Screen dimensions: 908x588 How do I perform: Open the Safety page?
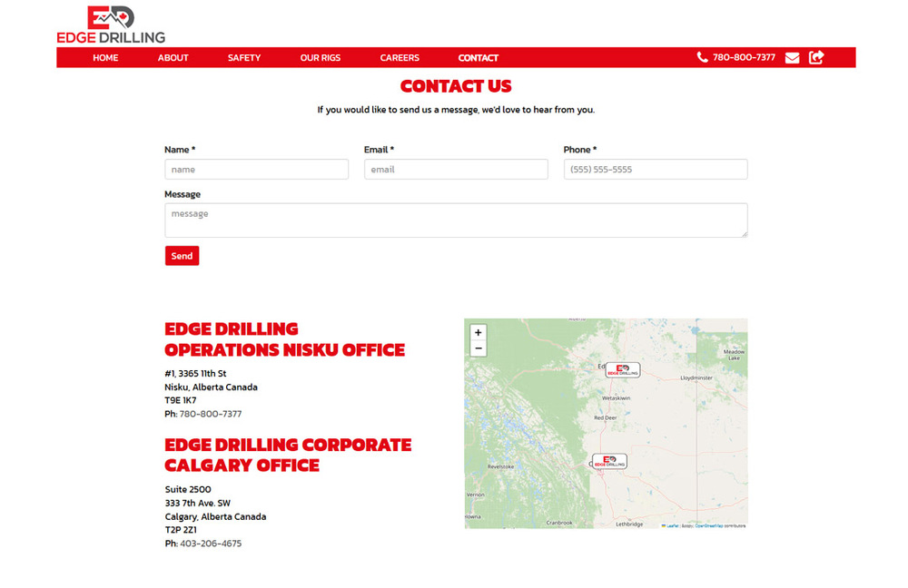[x=243, y=58]
